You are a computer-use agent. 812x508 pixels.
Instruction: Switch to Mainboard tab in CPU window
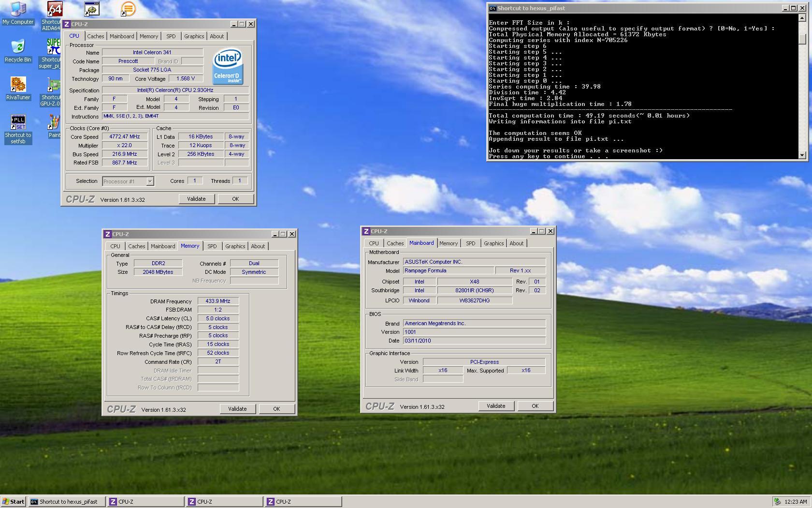point(122,36)
